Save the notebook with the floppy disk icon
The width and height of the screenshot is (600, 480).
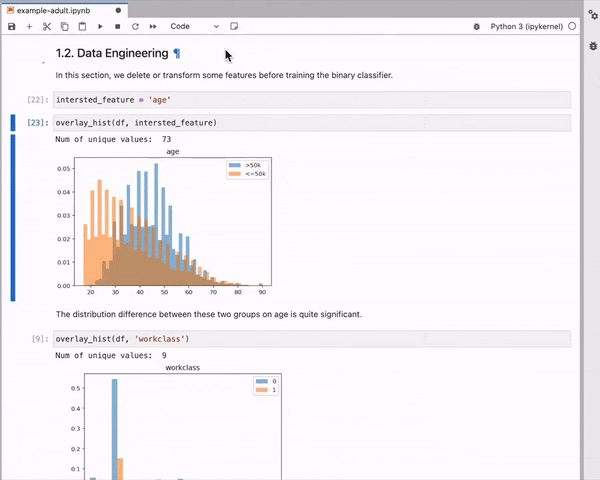coord(11,26)
